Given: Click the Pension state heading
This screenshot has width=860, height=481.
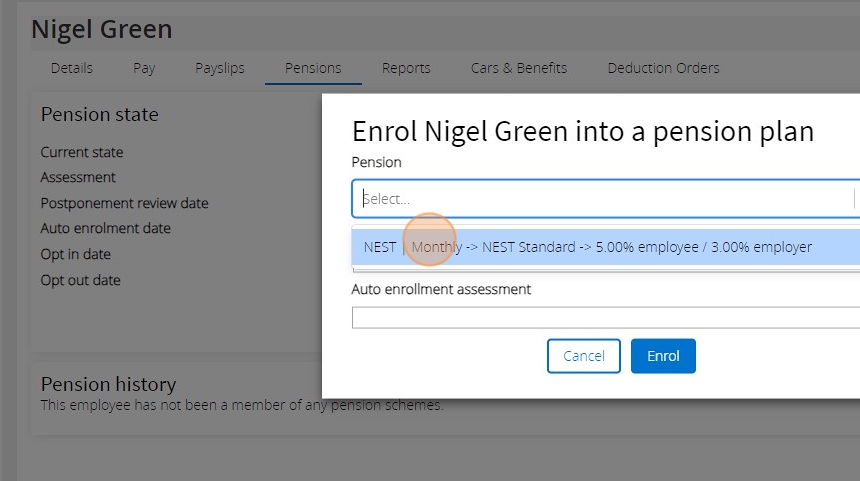Looking at the screenshot, I should point(99,115).
